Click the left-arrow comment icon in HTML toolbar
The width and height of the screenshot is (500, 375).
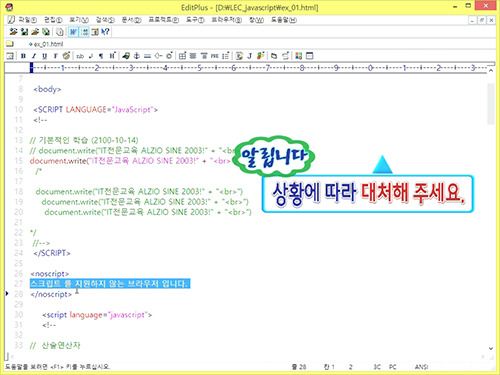pyautogui.click(x=158, y=56)
